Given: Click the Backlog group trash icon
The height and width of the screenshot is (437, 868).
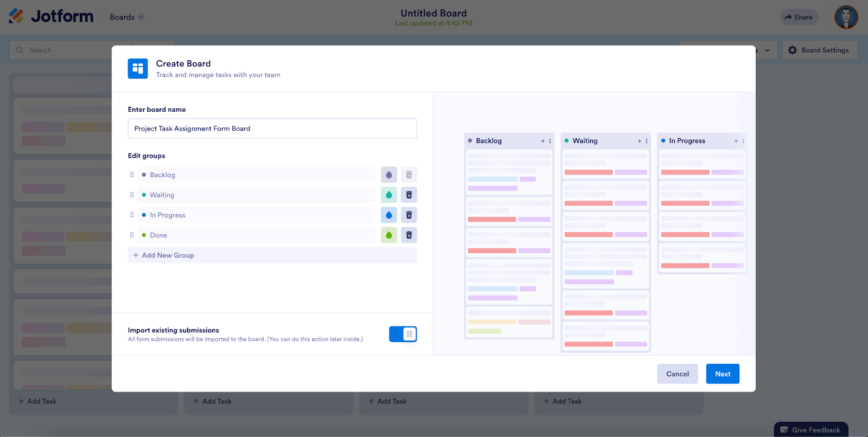Looking at the screenshot, I should 409,175.
